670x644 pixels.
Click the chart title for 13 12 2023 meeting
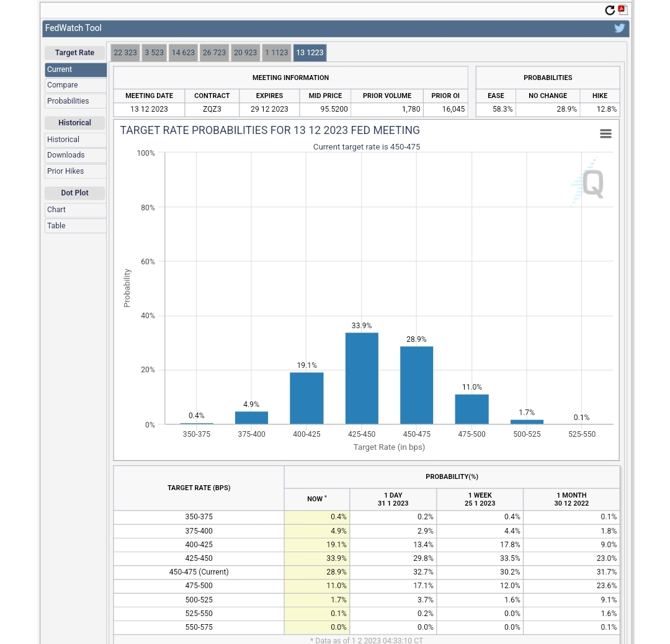coord(270,130)
